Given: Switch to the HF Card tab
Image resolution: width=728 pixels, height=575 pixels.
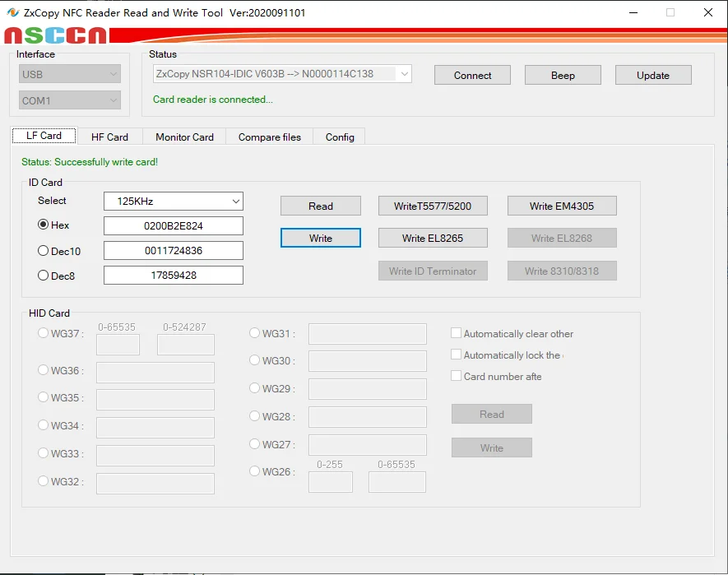Looking at the screenshot, I should tap(109, 137).
